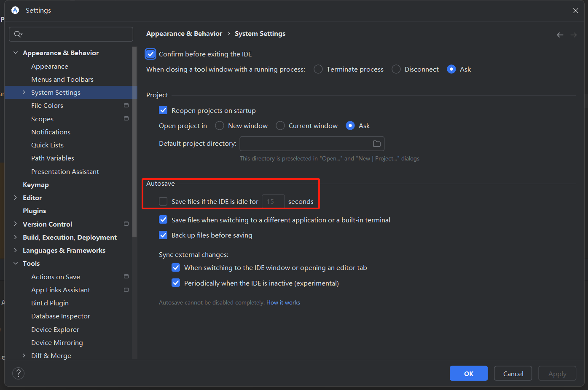
Task: Disable Back up files before saving
Action: tap(163, 235)
